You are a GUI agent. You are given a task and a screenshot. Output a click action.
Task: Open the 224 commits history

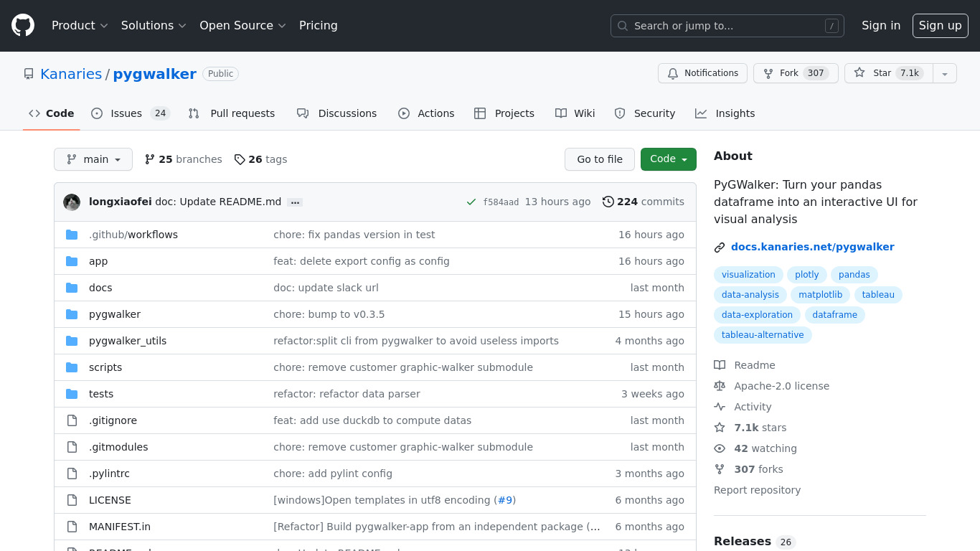[644, 202]
